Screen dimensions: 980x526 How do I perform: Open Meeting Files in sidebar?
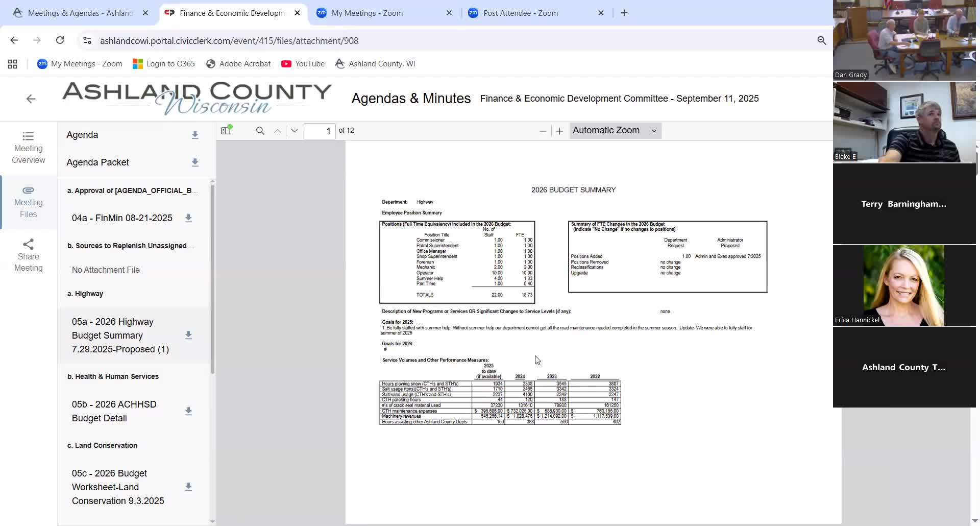(29, 202)
